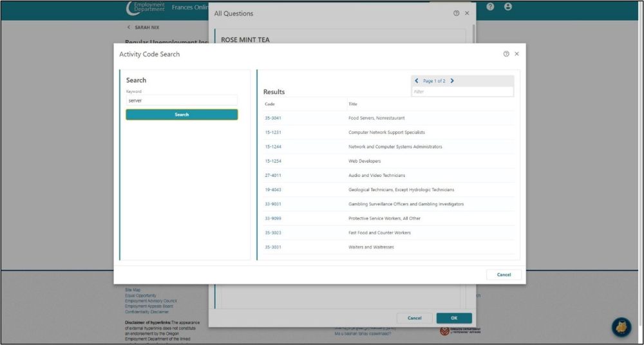Go to next results page arrow
The width and height of the screenshot is (644, 345).
coord(452,81)
